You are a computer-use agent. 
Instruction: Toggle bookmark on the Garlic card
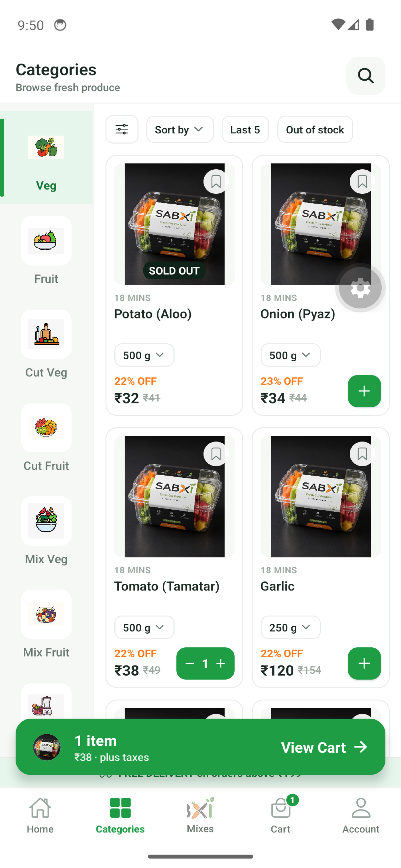pyautogui.click(x=362, y=454)
